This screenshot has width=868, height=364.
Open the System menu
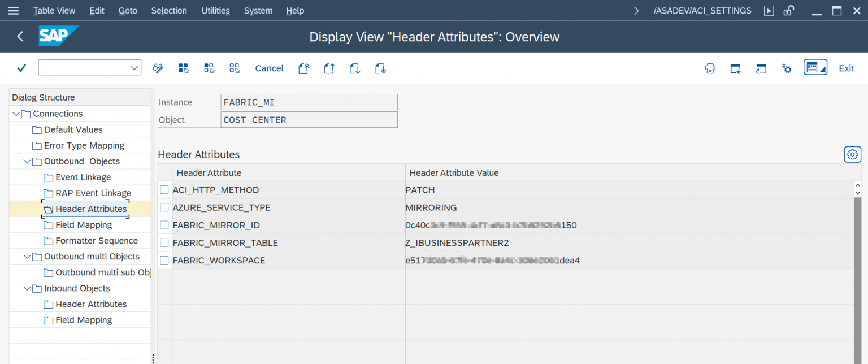258,11
